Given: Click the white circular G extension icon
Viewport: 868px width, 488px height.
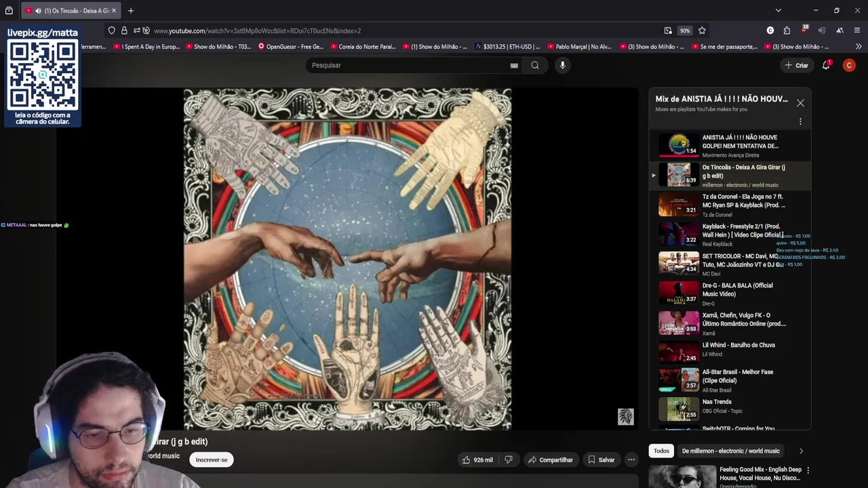Looking at the screenshot, I should (770, 30).
